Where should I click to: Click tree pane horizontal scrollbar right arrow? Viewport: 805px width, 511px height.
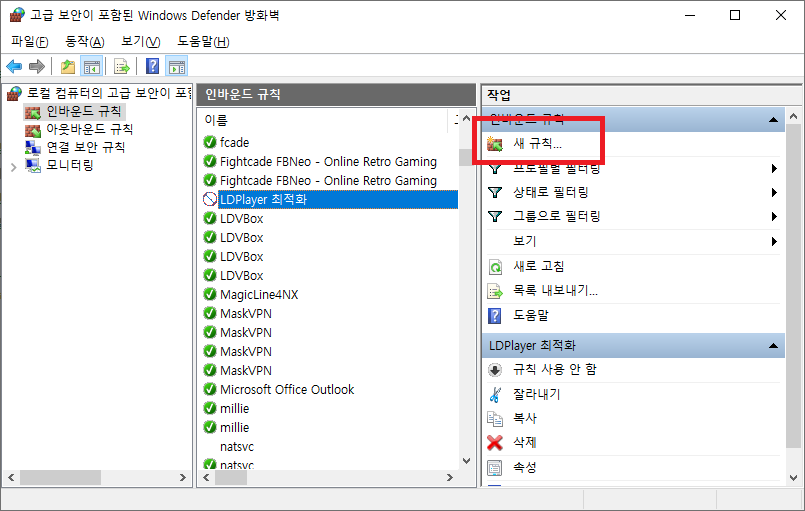pyautogui.click(x=183, y=478)
